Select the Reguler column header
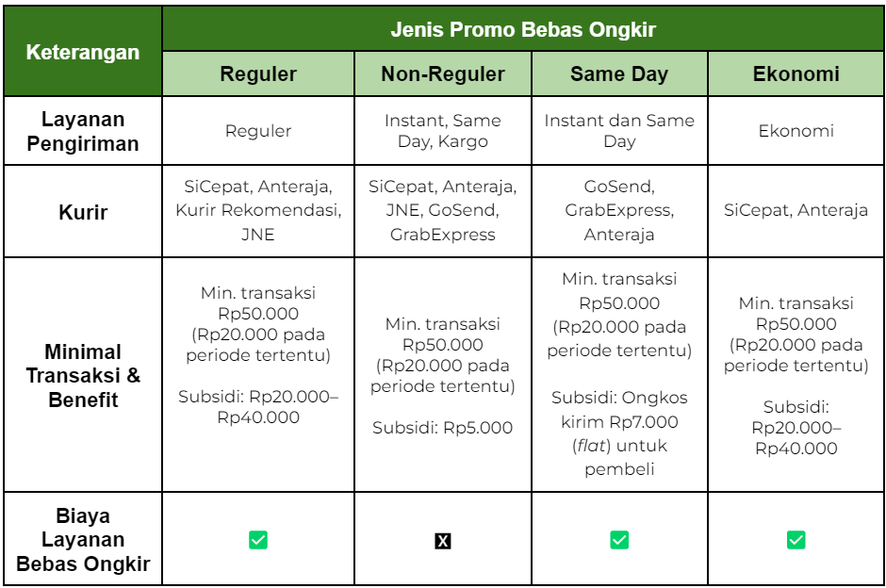Viewport: 886px width, 588px height. pyautogui.click(x=258, y=74)
